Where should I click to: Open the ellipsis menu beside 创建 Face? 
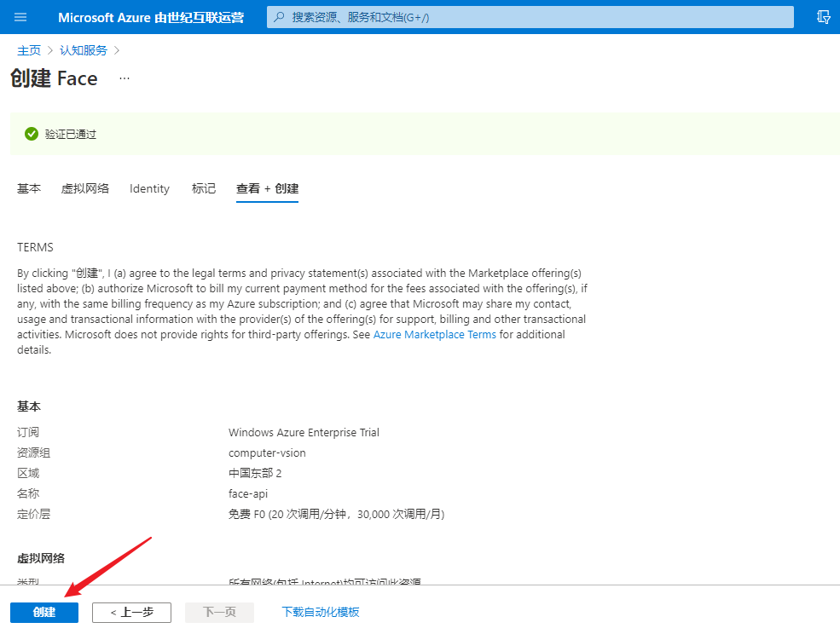point(125,78)
